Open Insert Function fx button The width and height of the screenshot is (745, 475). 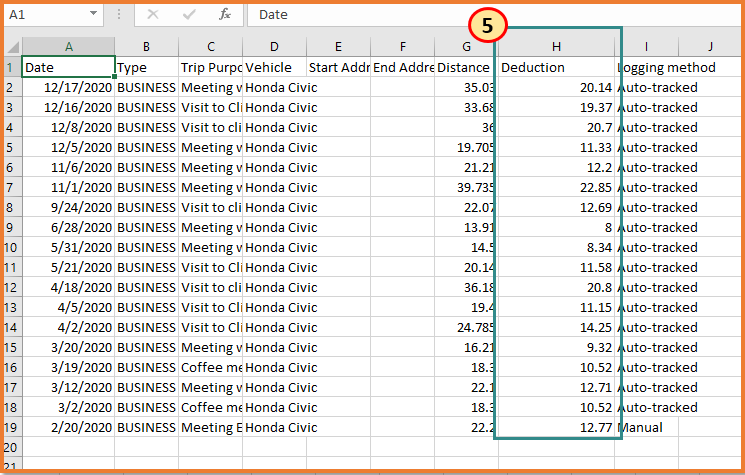click(x=225, y=14)
